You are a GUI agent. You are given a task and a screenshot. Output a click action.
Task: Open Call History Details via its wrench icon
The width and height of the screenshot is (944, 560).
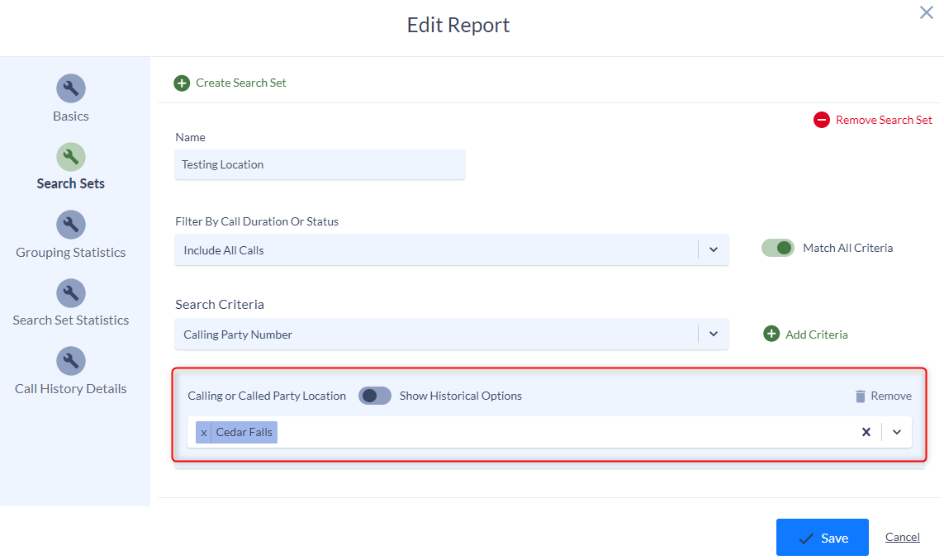(70, 361)
